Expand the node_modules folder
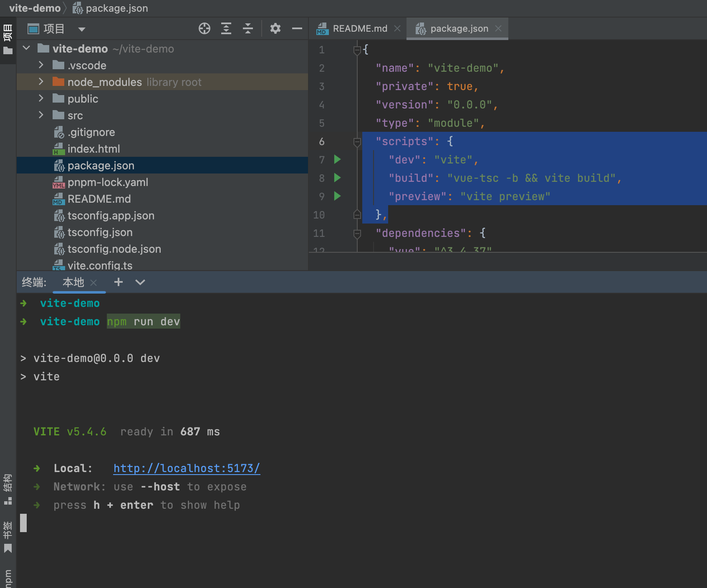The height and width of the screenshot is (588, 707). (41, 82)
